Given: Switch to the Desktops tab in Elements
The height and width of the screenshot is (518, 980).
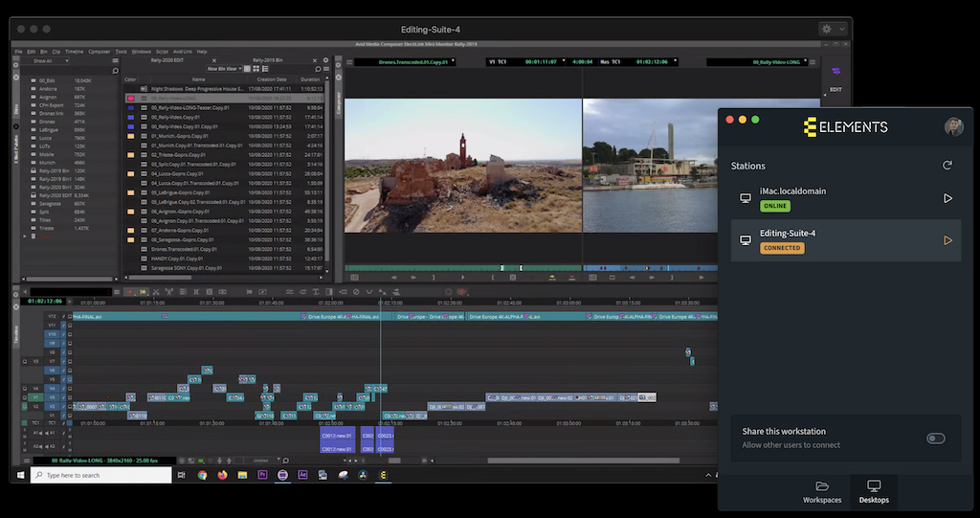Looking at the screenshot, I should coord(874,492).
